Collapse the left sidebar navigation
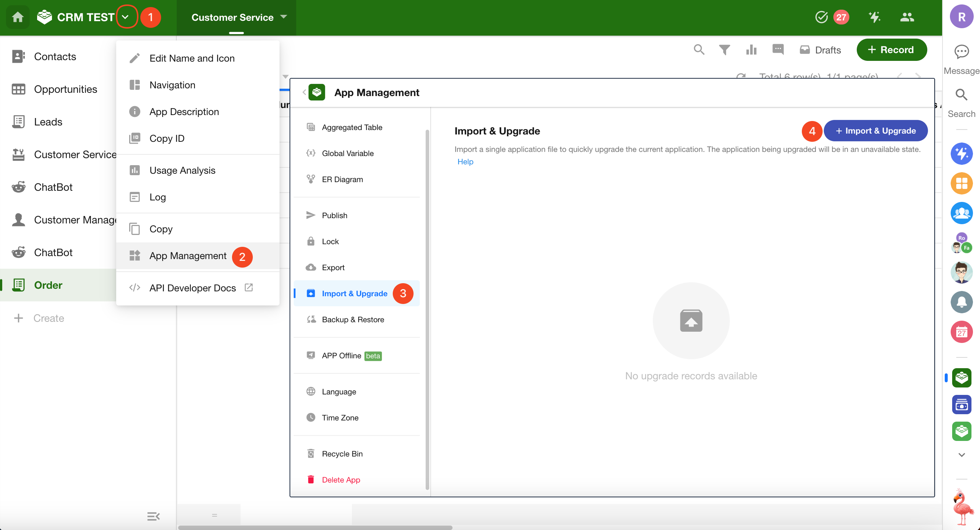 153,516
